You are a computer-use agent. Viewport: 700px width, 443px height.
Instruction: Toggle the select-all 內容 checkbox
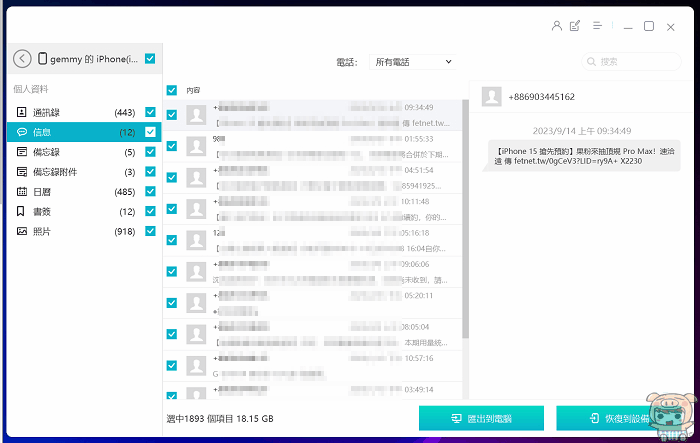[172, 90]
